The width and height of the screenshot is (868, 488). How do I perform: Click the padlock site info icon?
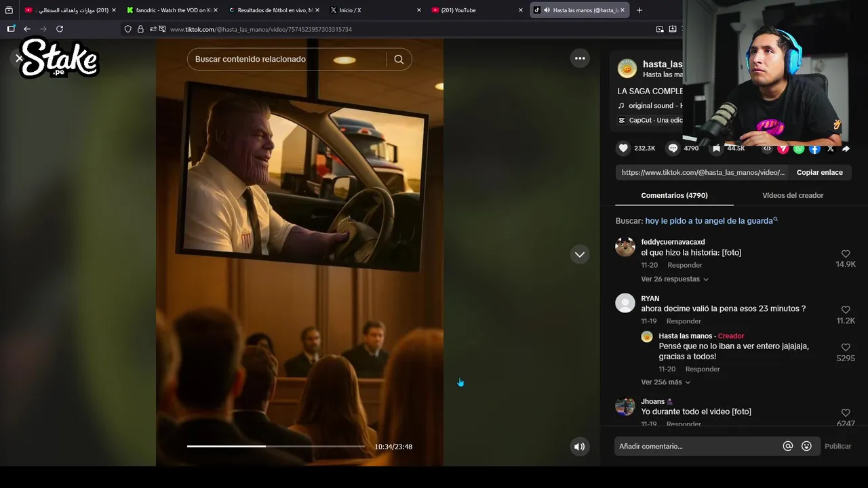[x=140, y=29]
